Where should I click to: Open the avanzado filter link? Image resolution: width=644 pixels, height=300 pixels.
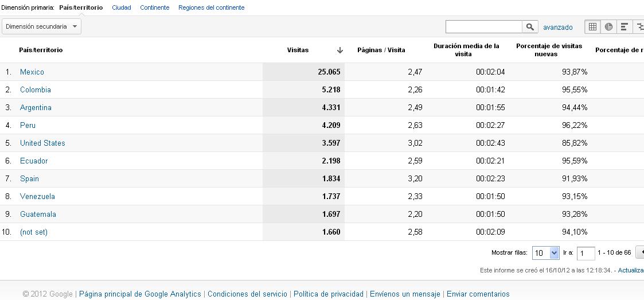(558, 28)
